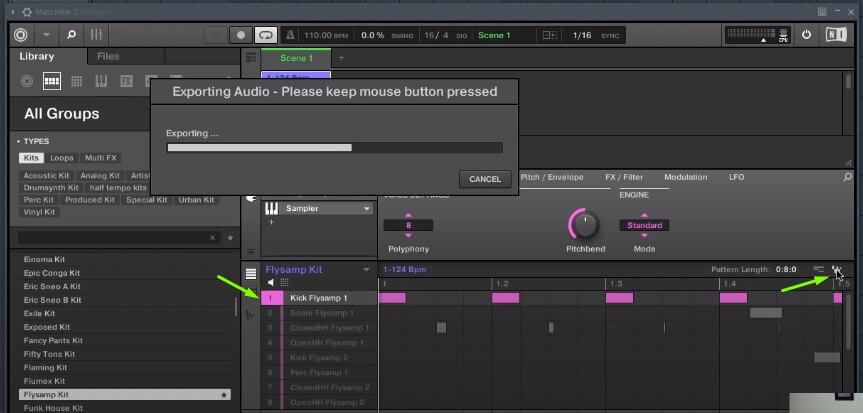Select the Vinyl Kit tag
This screenshot has width=863, height=413.
tap(39, 212)
